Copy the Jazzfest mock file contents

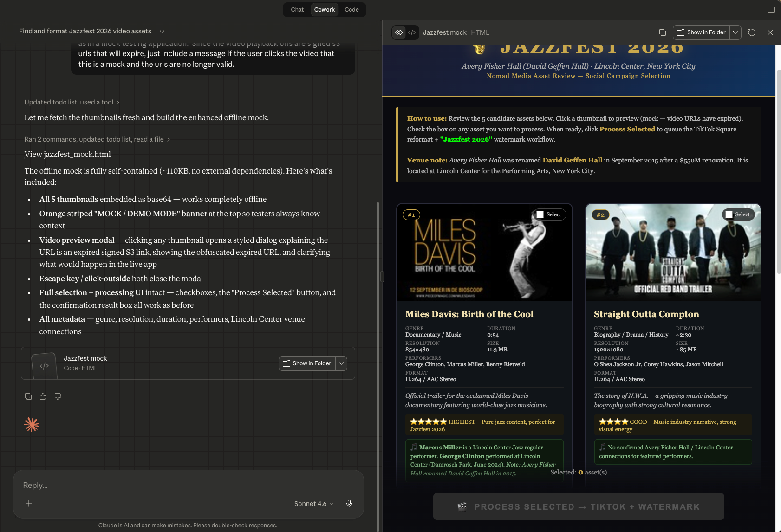pos(663,32)
